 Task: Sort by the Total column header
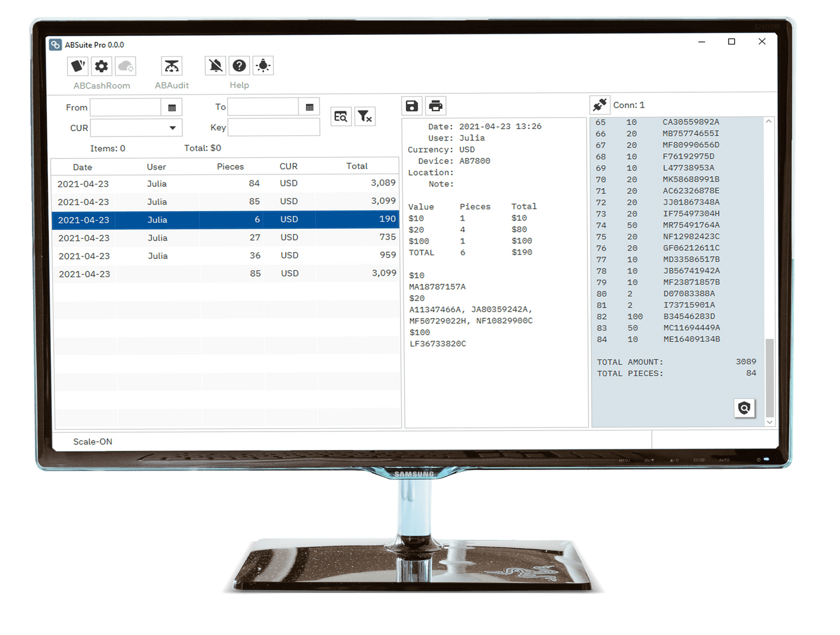tap(357, 166)
